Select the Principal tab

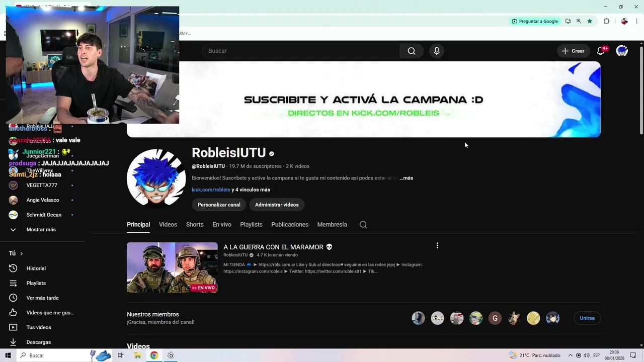point(138,225)
